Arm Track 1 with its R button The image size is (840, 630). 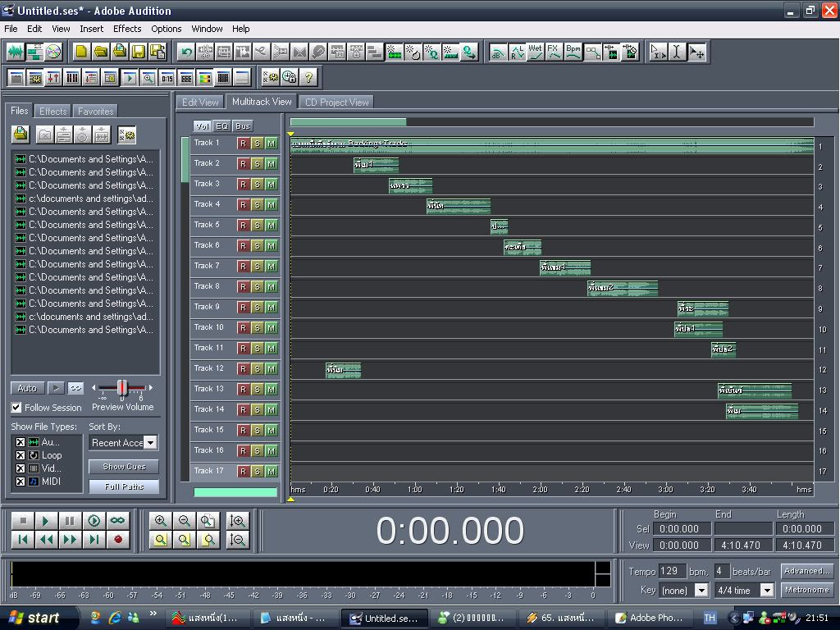243,144
